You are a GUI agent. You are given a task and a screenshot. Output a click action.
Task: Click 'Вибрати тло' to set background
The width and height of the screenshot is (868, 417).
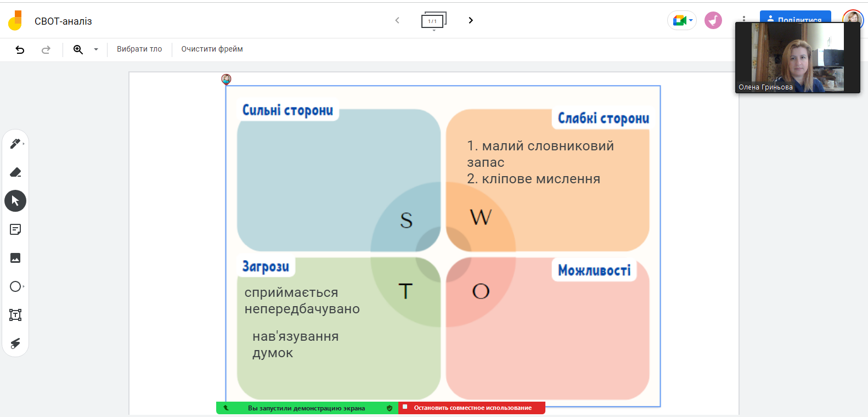[139, 49]
